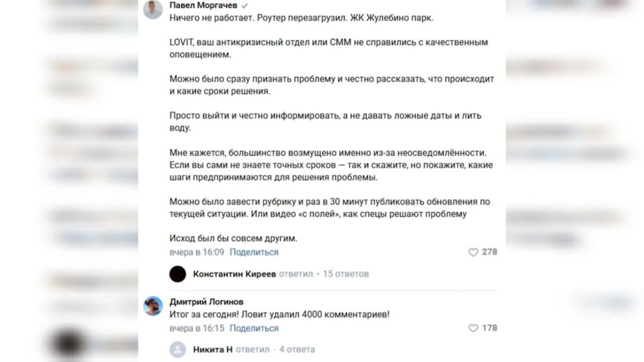Like Павел Моргачев's comment with the heart

click(473, 252)
